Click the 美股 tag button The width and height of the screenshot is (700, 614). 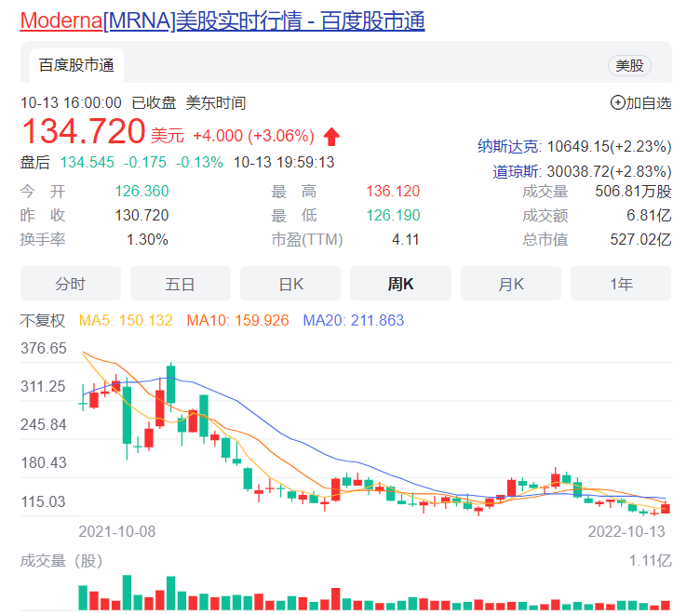(629, 66)
